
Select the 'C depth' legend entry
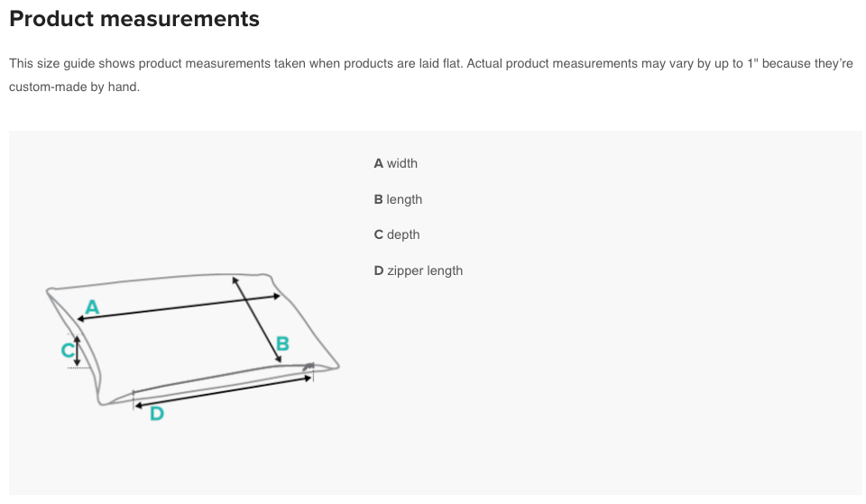[397, 234]
